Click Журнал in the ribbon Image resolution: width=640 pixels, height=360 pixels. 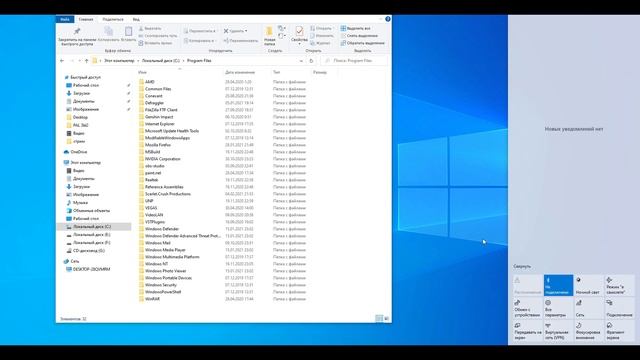[x=321, y=43]
